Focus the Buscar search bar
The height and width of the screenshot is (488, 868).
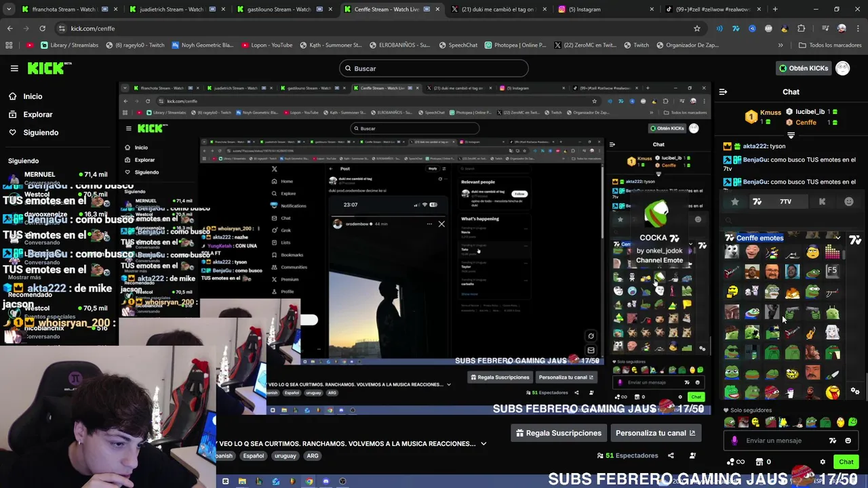[434, 68]
